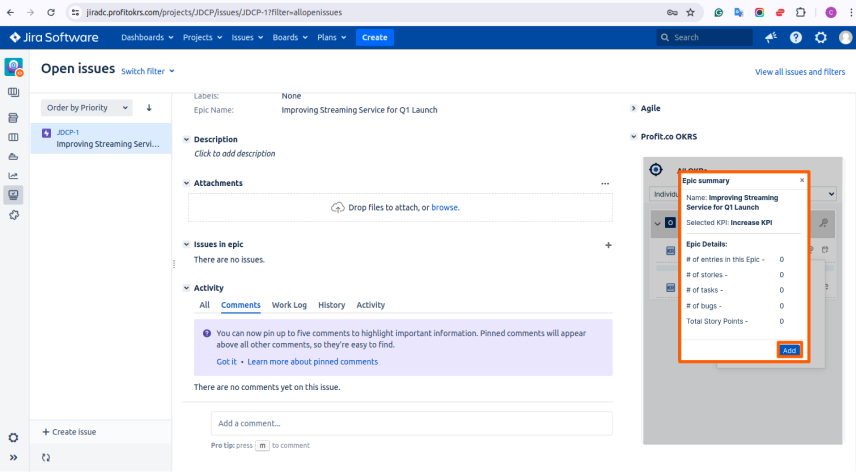Open the Plans menu
The width and height of the screenshot is (856, 472).
click(331, 37)
